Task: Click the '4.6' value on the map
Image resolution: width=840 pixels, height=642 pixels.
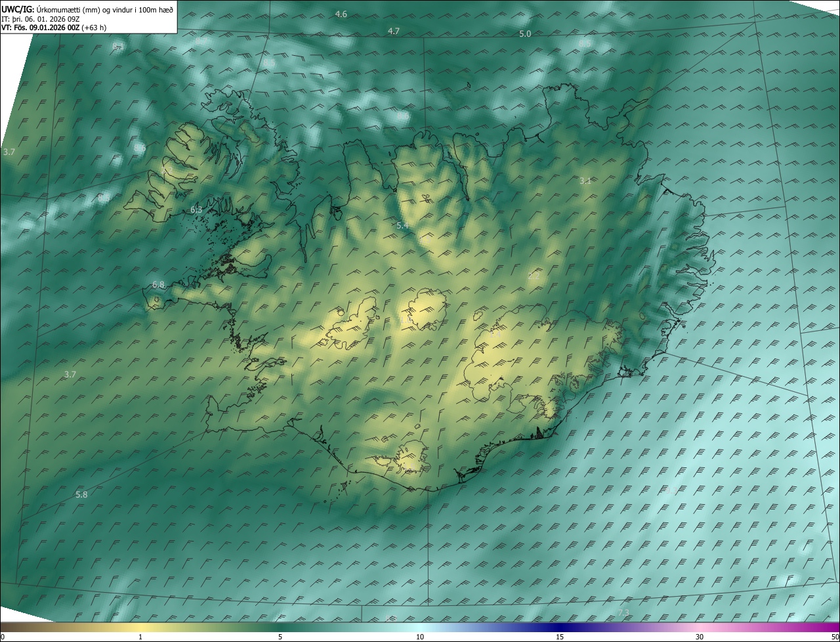Action: tap(341, 14)
